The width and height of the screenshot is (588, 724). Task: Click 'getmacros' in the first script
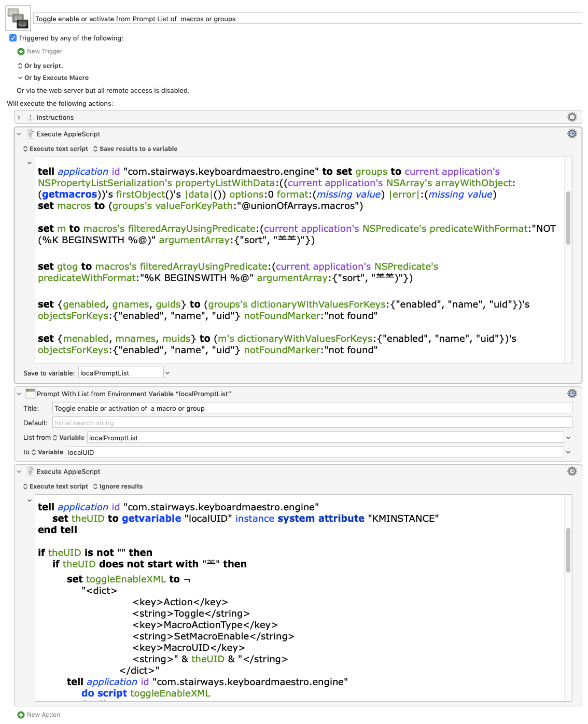pyautogui.click(x=69, y=194)
